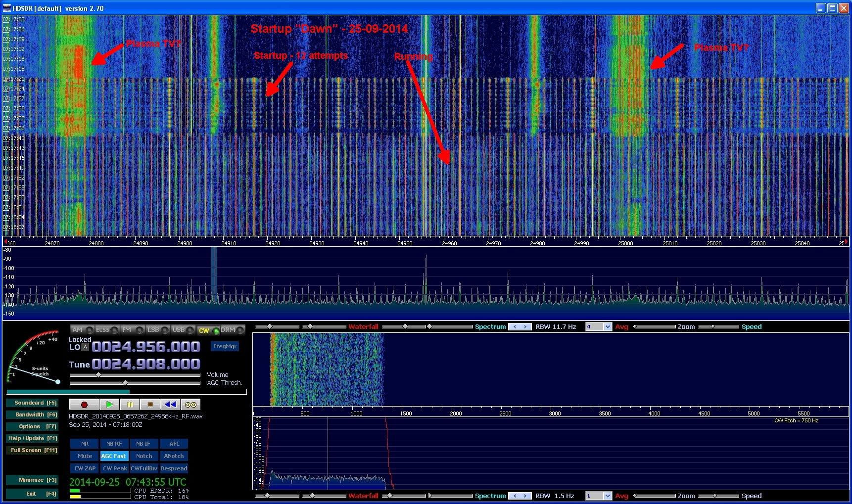This screenshot has width=852, height=504.
Task: Select the USB demodulation mode
Action: click(183, 330)
